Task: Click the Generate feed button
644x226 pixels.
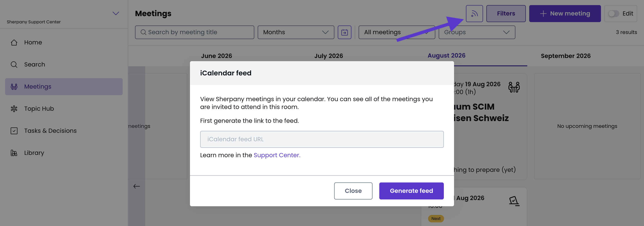Action: tap(411, 191)
